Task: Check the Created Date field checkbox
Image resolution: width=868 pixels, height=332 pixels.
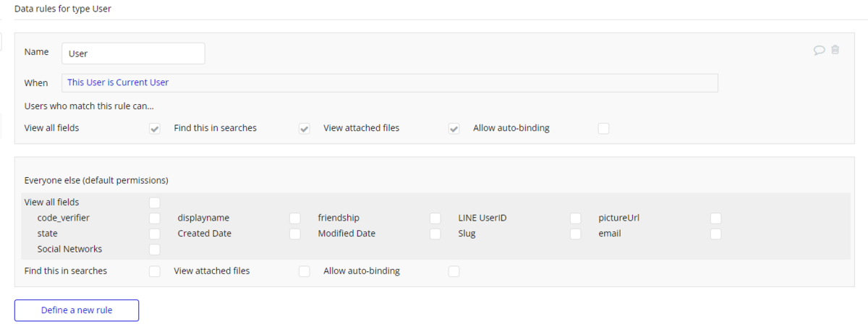Action: tap(295, 234)
